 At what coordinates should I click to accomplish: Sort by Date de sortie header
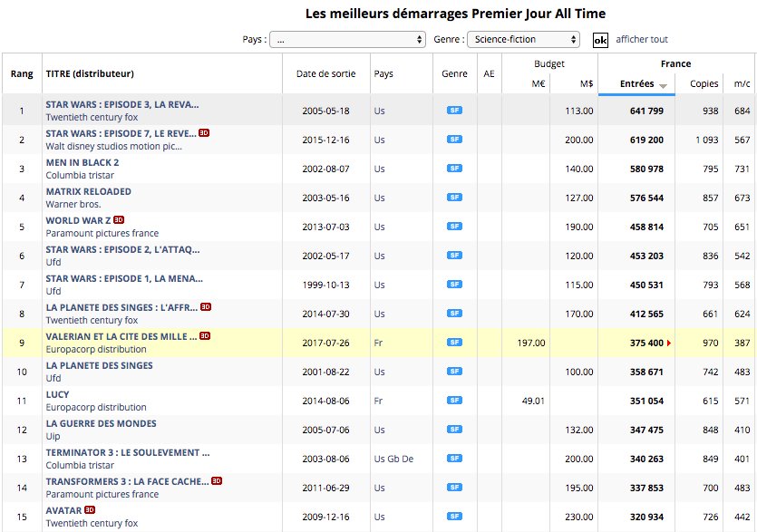(x=325, y=73)
